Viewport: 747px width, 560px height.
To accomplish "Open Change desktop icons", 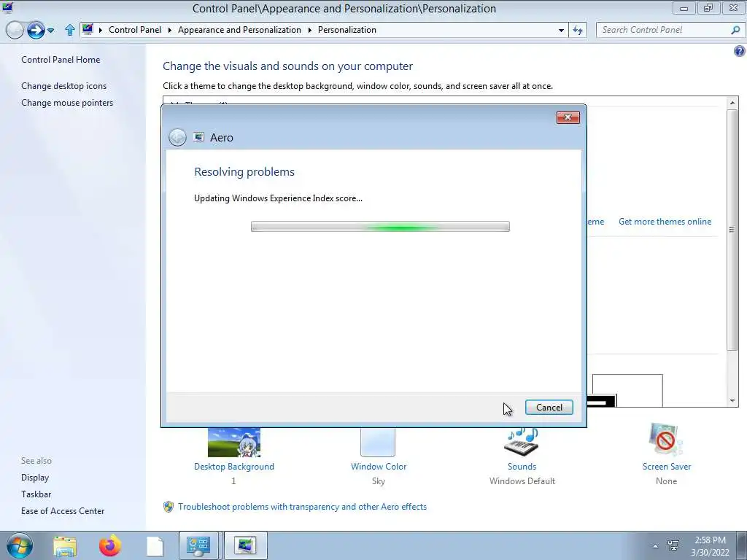I will (x=64, y=86).
